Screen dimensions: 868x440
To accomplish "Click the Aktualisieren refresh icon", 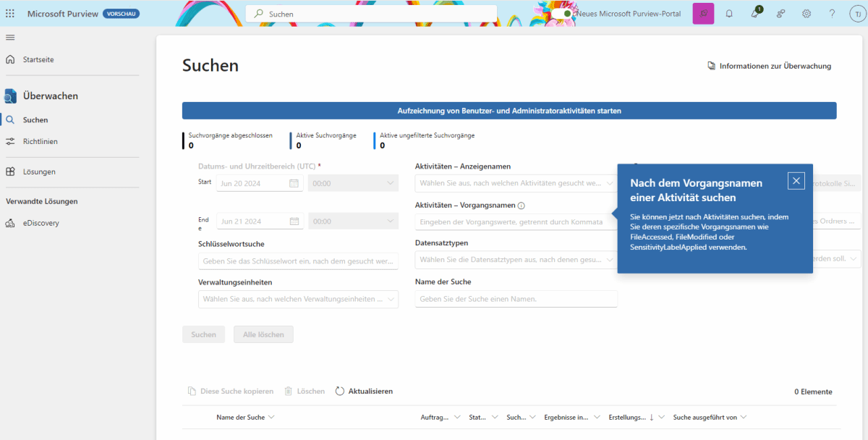I will tap(339, 391).
